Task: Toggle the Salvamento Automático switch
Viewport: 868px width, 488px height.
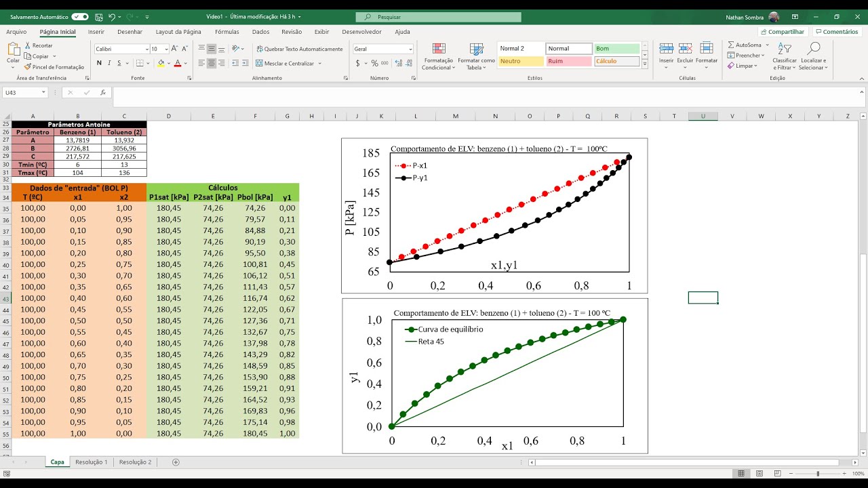Action: [80, 16]
